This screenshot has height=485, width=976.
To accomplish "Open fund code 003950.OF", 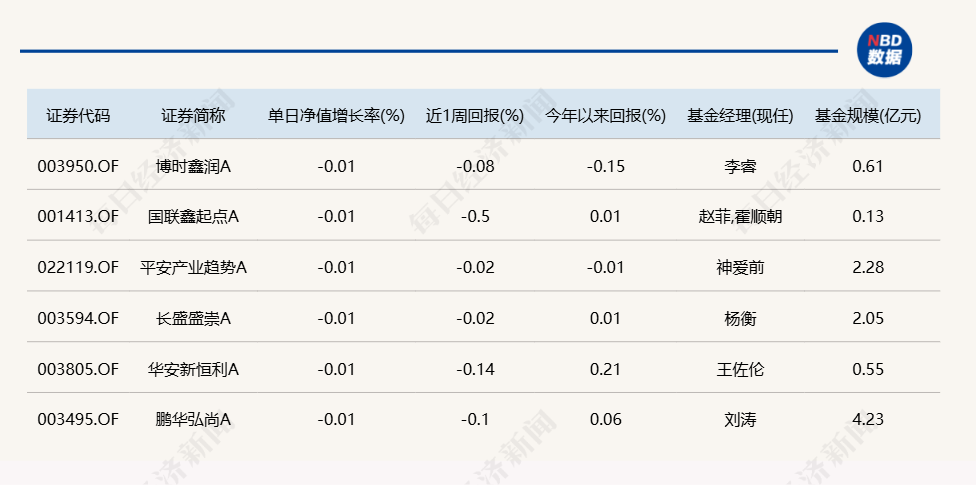I will pos(78,166).
